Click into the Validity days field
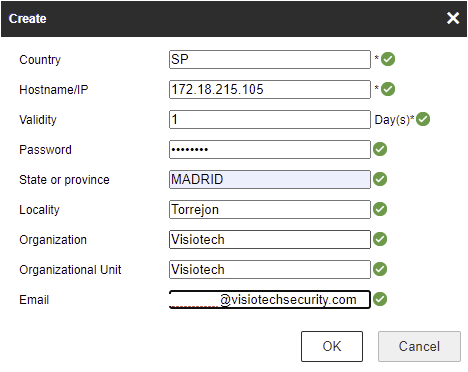The height and width of the screenshot is (372, 468). 270,120
